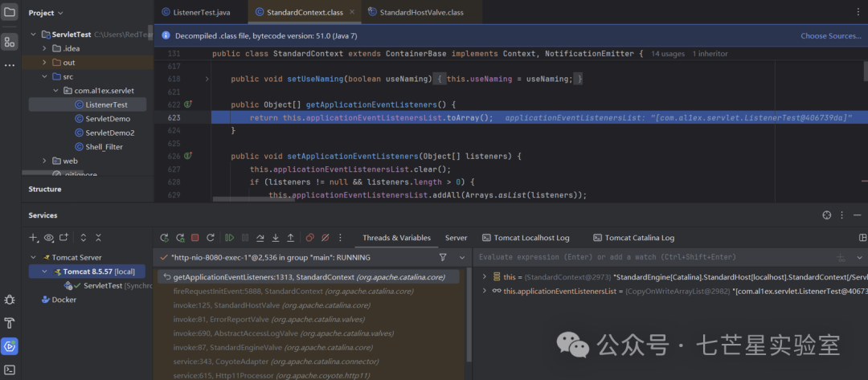Click the Services panel target options icon

(x=827, y=215)
